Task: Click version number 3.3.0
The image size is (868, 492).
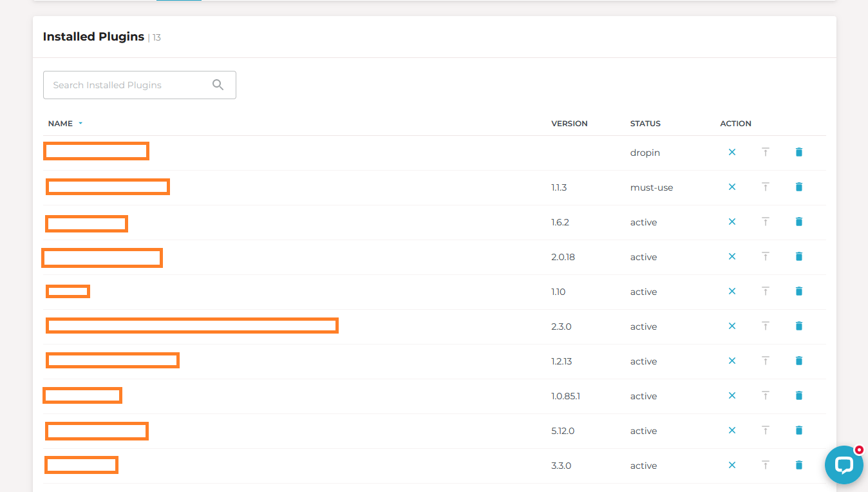Action: click(561, 466)
